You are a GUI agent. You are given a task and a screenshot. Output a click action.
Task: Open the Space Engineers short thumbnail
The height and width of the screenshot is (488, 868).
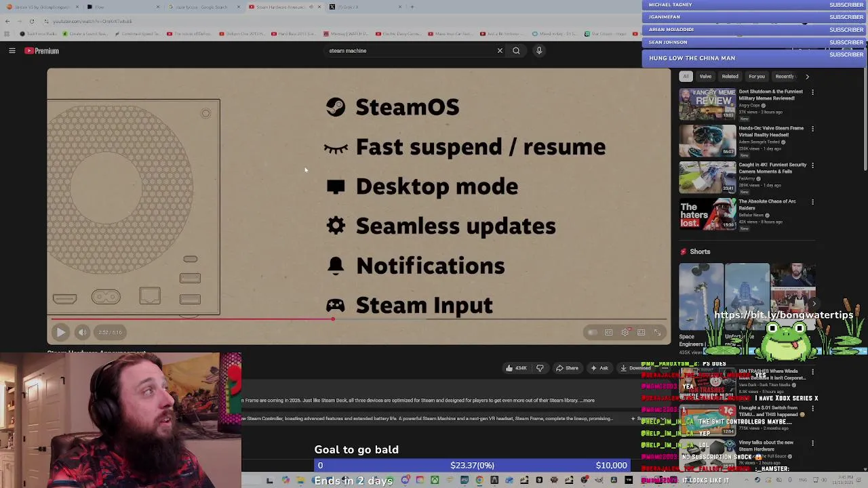point(701,296)
